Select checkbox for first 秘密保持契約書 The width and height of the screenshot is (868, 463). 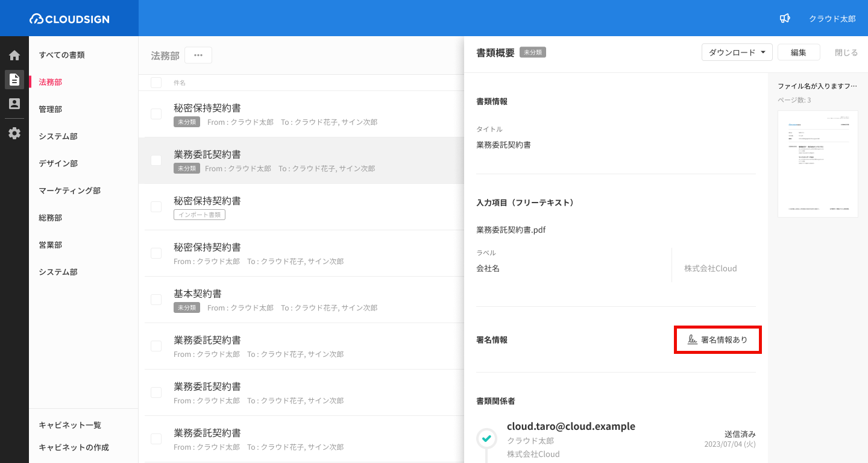[156, 114]
